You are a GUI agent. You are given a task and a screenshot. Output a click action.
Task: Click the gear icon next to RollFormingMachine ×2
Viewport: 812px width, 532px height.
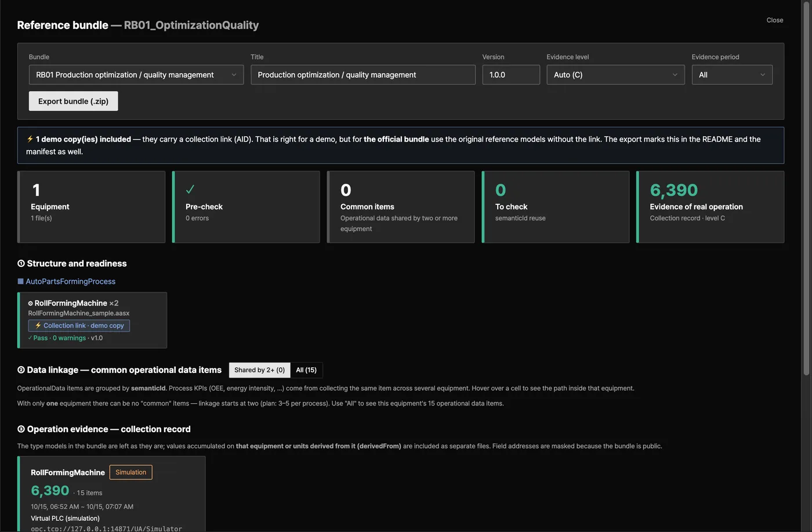tap(31, 303)
